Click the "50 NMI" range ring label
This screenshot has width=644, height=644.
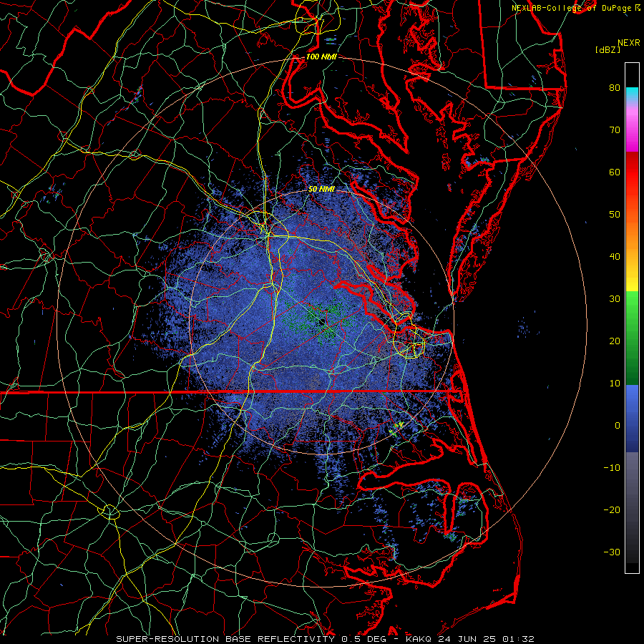(321, 190)
